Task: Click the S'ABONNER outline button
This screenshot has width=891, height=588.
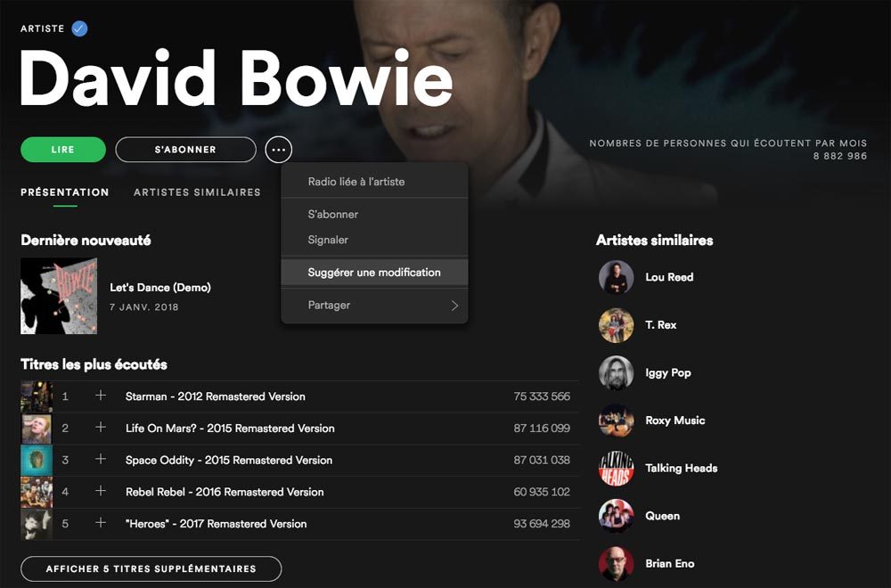Action: tap(186, 150)
